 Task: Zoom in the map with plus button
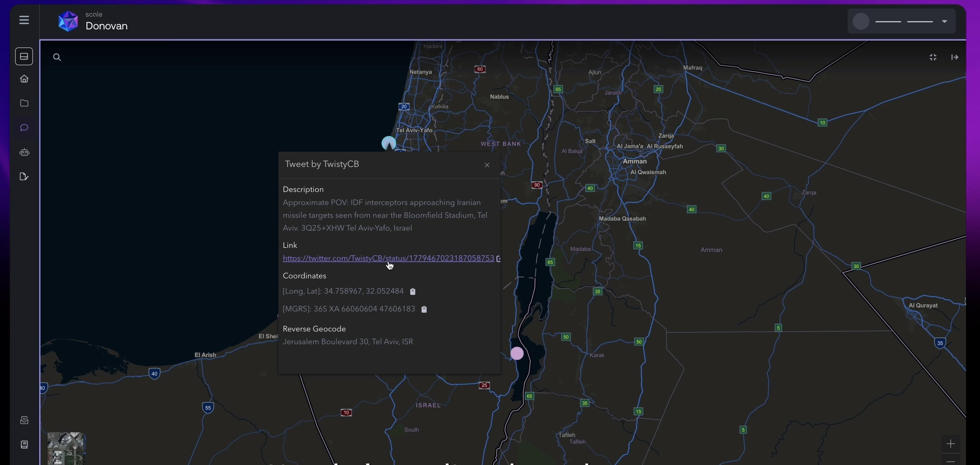(950, 444)
